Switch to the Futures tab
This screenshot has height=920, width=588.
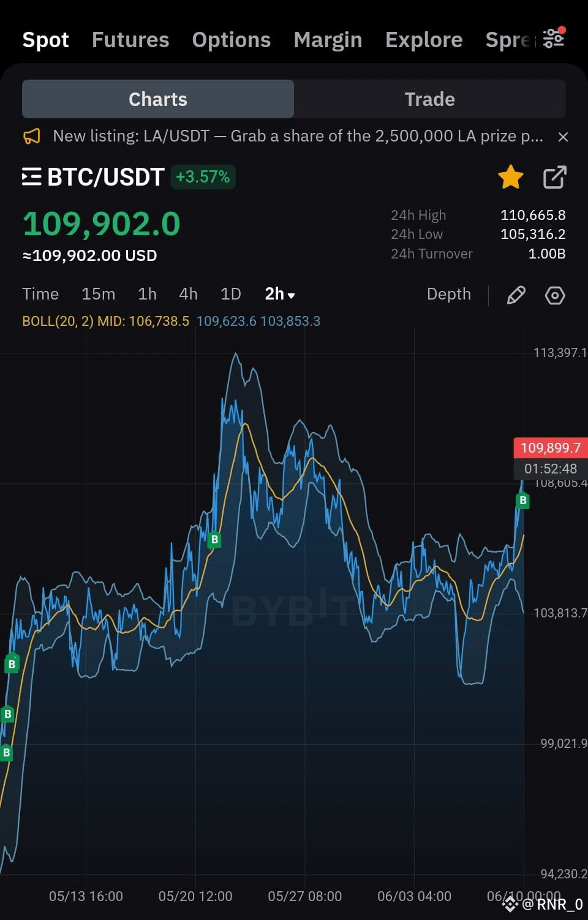[x=130, y=40]
